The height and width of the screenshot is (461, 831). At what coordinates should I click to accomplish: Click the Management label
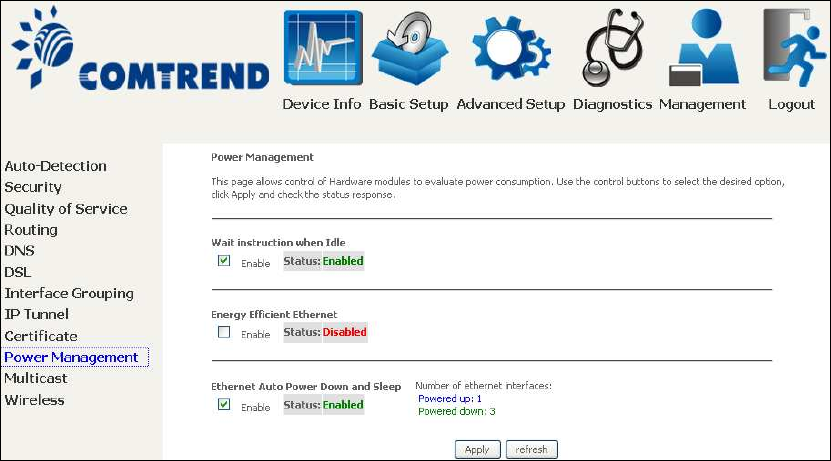point(703,104)
